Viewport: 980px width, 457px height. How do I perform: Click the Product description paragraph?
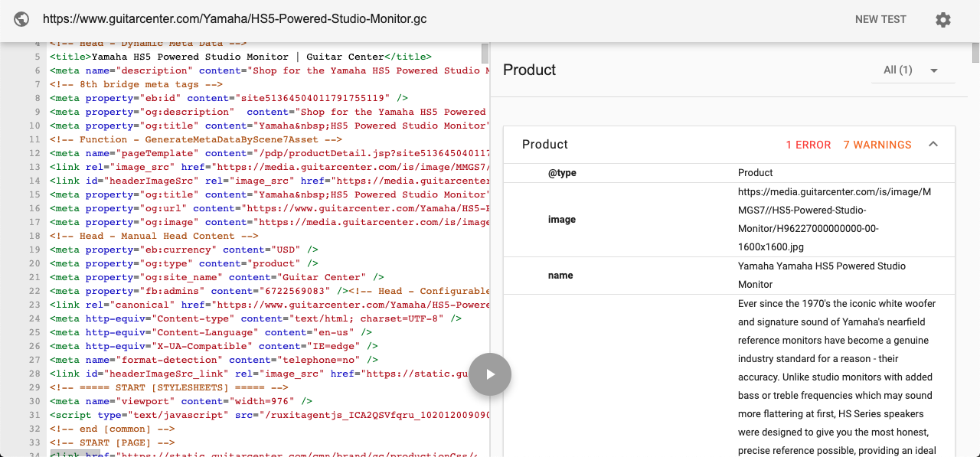pyautogui.click(x=836, y=377)
